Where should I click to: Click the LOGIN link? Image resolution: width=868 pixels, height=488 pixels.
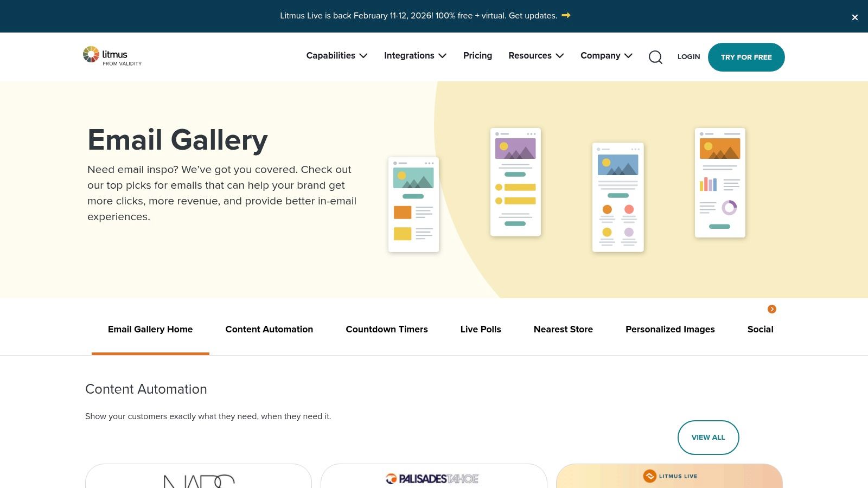[x=688, y=56]
